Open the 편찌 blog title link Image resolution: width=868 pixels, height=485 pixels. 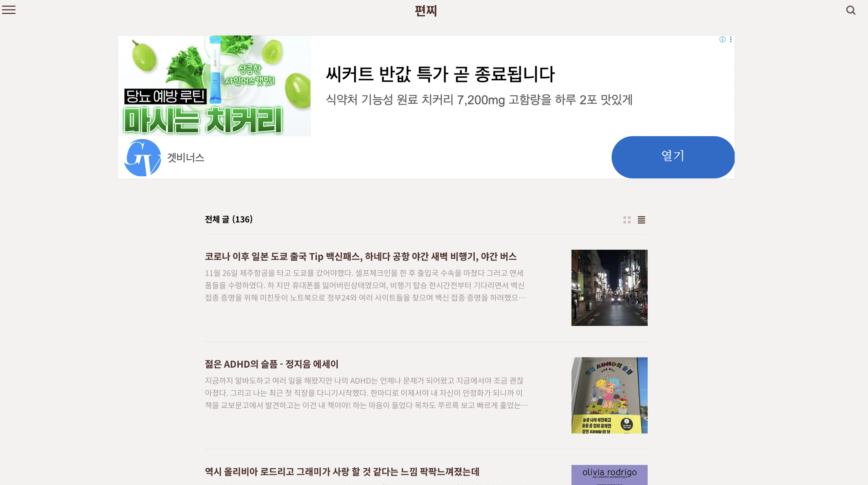click(426, 11)
